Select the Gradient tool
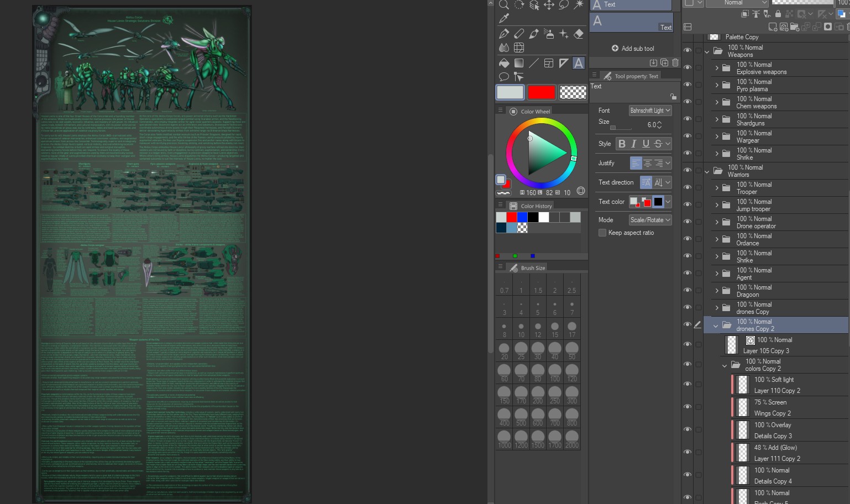 [x=519, y=63]
